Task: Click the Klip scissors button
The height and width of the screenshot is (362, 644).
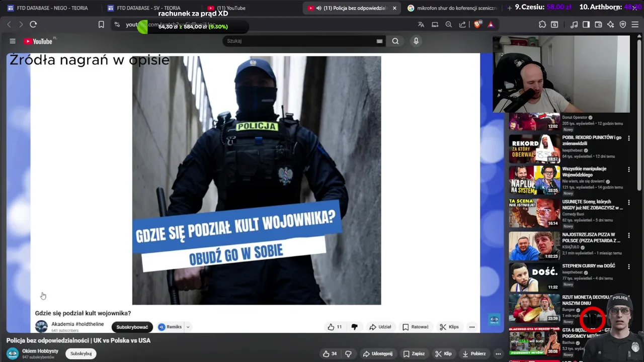Action: [x=443, y=353]
